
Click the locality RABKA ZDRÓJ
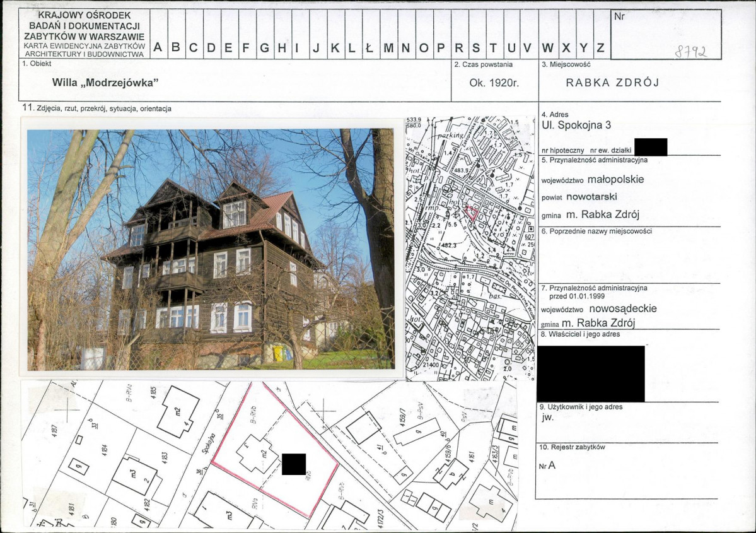612,83
